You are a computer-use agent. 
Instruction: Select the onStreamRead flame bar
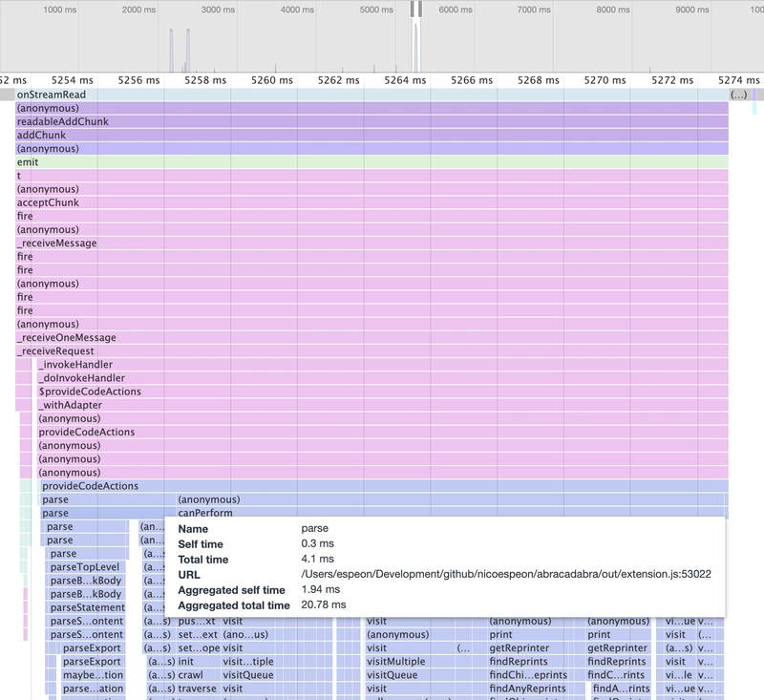[x=371, y=95]
